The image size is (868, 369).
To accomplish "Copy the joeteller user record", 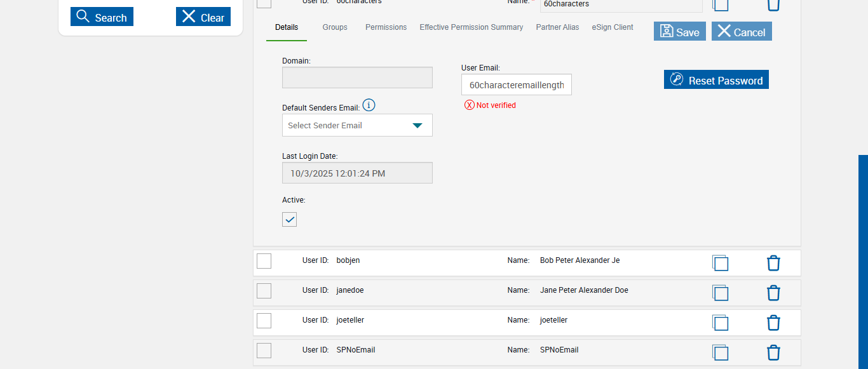I will [720, 323].
